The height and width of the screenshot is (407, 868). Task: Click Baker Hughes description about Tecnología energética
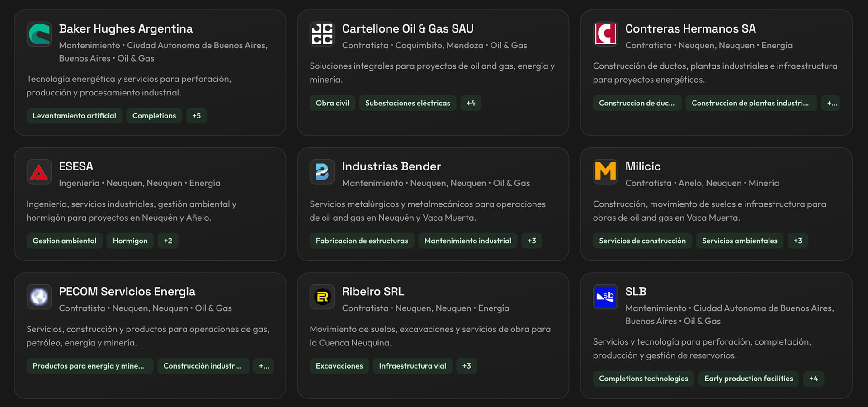point(129,86)
